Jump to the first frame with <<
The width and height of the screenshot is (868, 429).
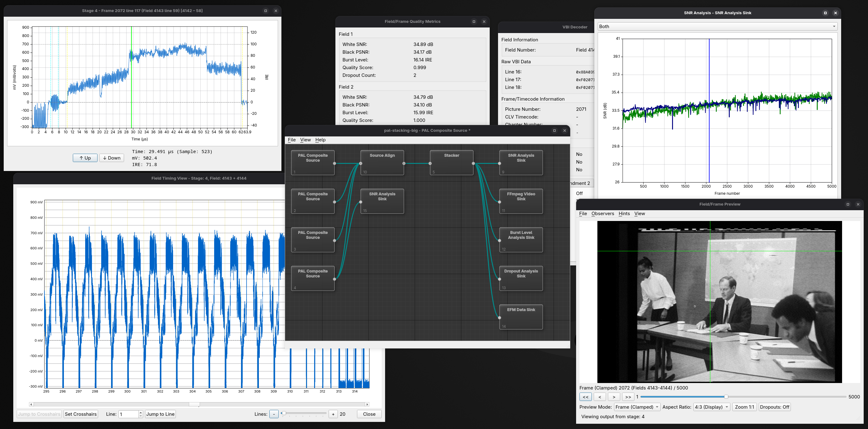click(x=585, y=397)
